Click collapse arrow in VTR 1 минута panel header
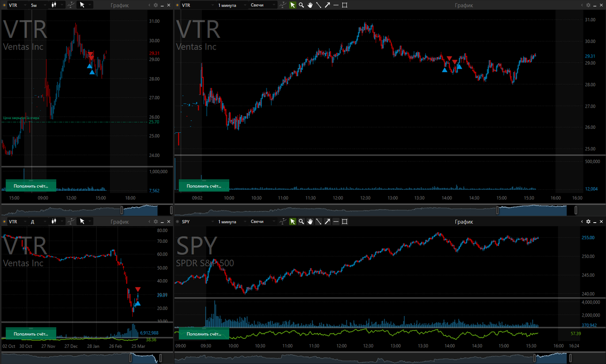 point(581,5)
